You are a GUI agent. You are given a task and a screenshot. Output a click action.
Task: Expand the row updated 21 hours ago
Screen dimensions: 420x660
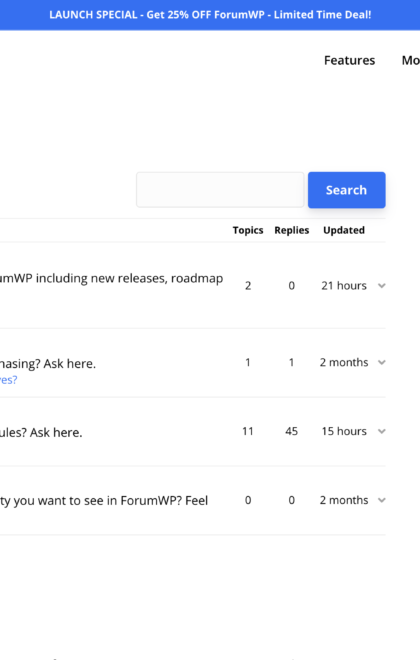382,286
